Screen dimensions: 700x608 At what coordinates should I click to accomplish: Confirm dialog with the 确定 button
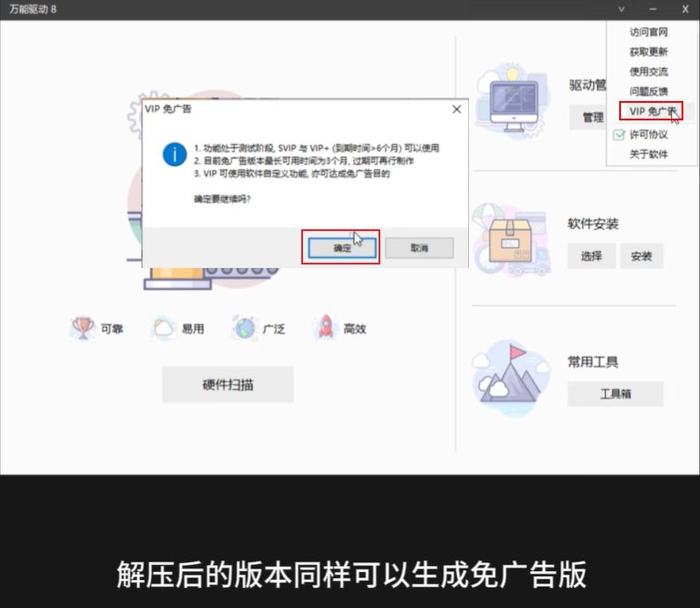[x=342, y=248]
